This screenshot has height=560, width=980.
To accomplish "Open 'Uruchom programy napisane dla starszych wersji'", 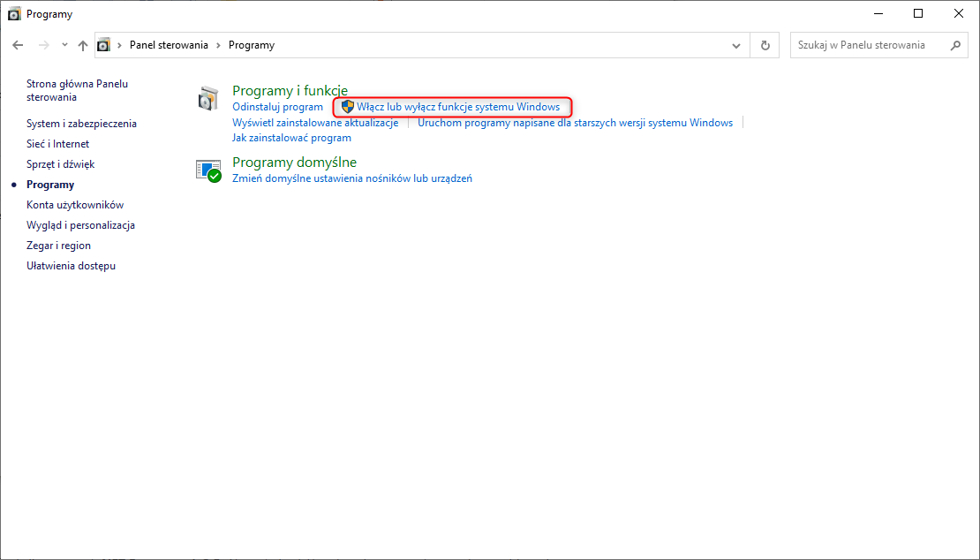I will pos(575,123).
